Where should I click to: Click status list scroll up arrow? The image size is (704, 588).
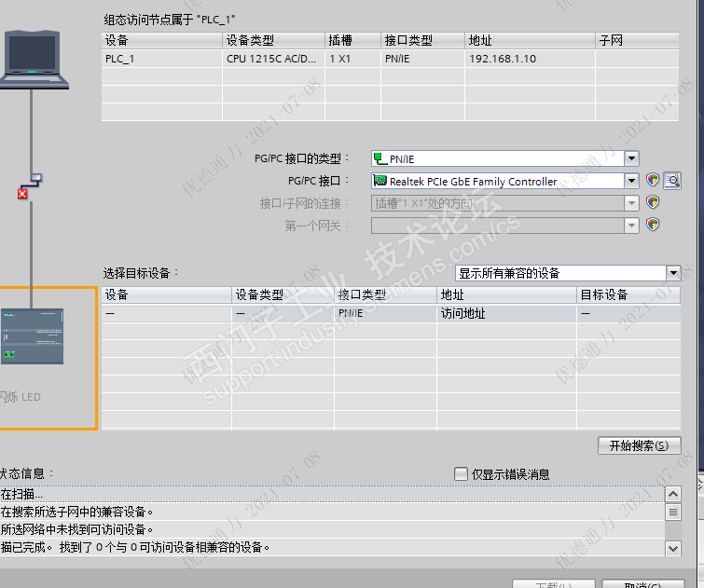click(x=673, y=494)
